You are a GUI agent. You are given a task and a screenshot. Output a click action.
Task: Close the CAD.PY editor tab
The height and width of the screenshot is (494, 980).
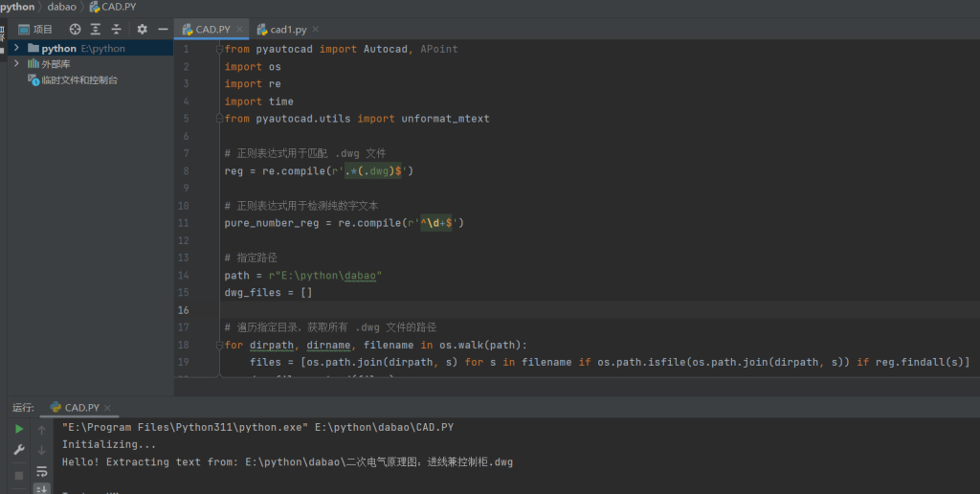click(239, 30)
